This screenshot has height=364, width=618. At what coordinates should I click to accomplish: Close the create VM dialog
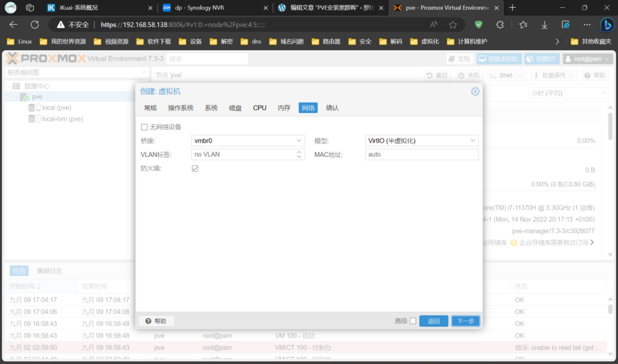tap(475, 91)
